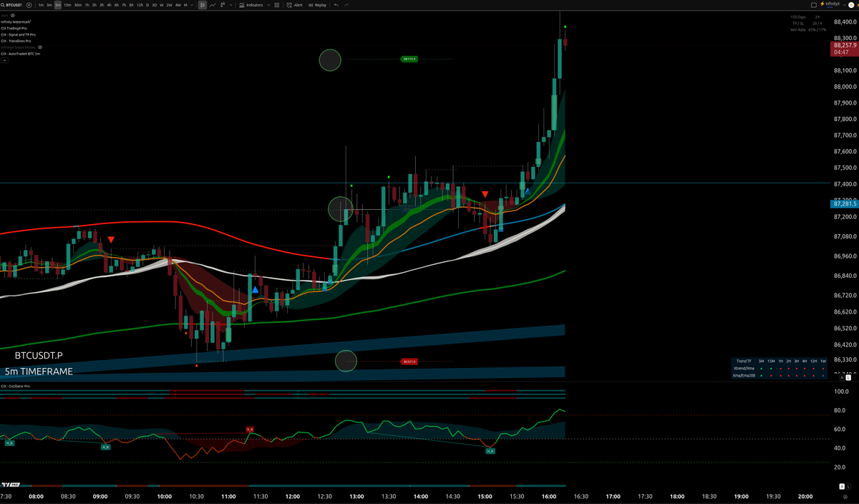Open the round user avatar icon
This screenshot has width=859, height=504.
(x=853, y=5)
